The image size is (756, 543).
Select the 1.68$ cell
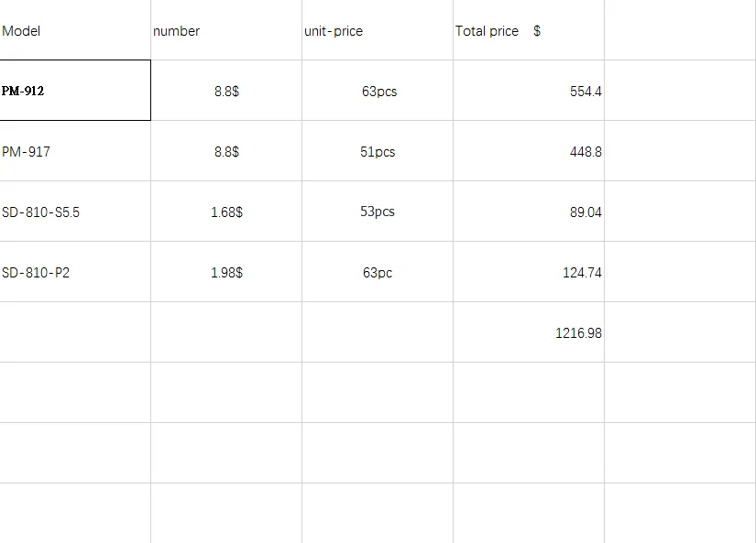[x=226, y=212]
